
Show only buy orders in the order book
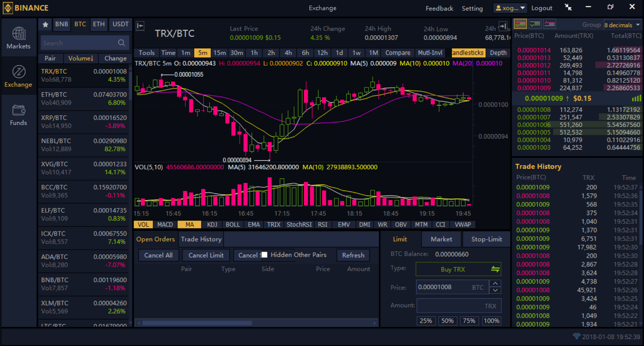tap(535, 24)
